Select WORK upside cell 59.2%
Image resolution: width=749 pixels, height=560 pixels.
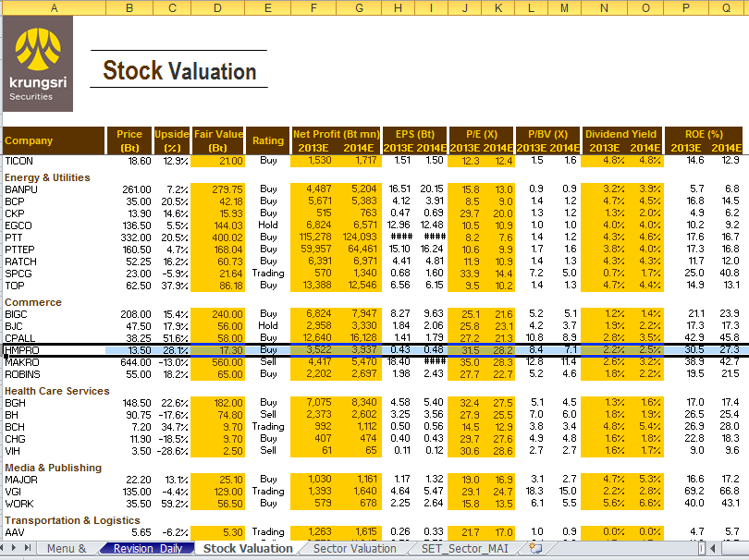pos(172,504)
